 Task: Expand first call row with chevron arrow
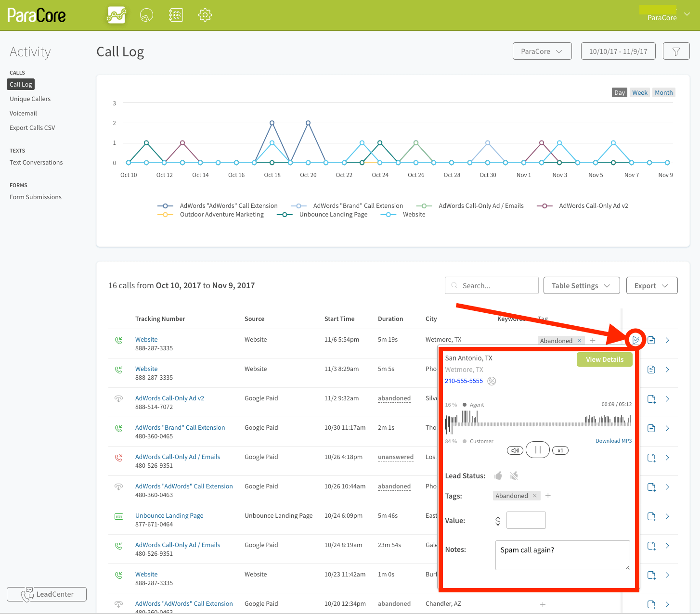(667, 340)
